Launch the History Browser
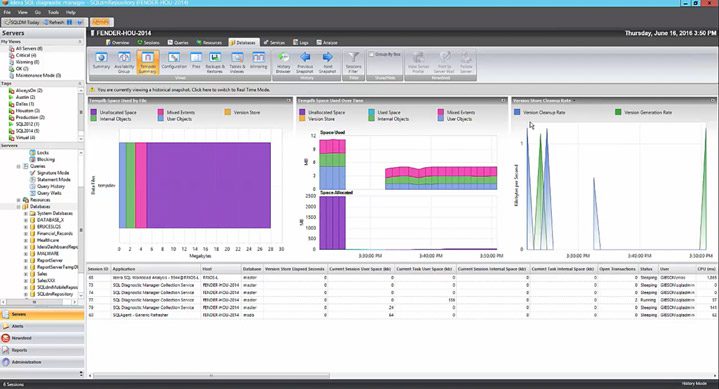 pos(283,62)
